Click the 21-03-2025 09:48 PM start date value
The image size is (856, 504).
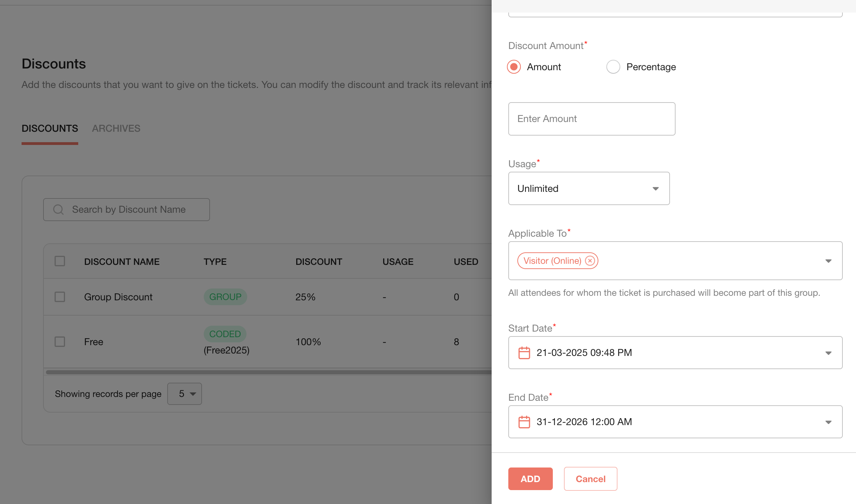click(x=584, y=352)
